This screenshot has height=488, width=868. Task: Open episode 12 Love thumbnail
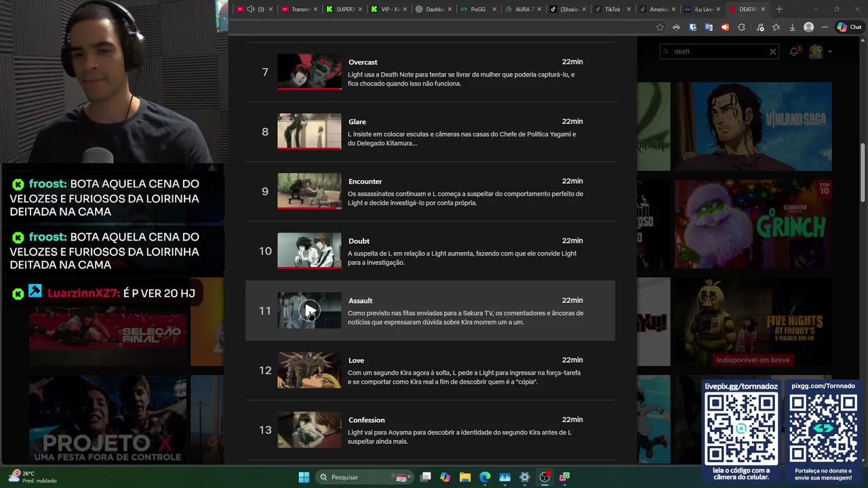309,370
